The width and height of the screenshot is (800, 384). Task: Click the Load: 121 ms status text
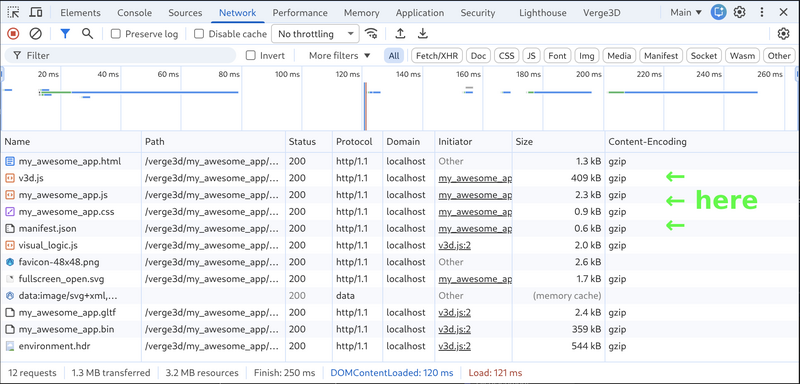click(495, 373)
